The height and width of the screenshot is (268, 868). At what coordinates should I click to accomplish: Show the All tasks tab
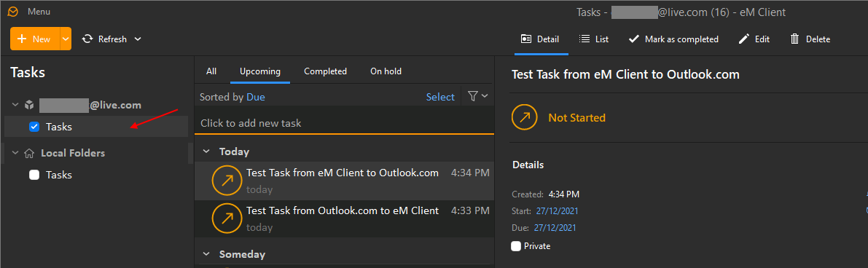(211, 71)
